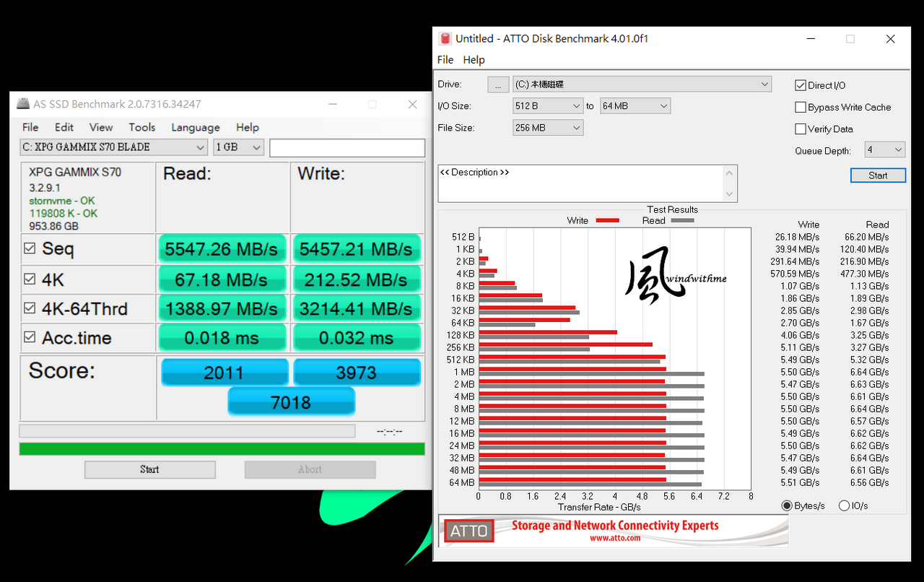The image size is (924, 582).
Task: Click the 119808 K - OK alignment status
Action: click(63, 213)
